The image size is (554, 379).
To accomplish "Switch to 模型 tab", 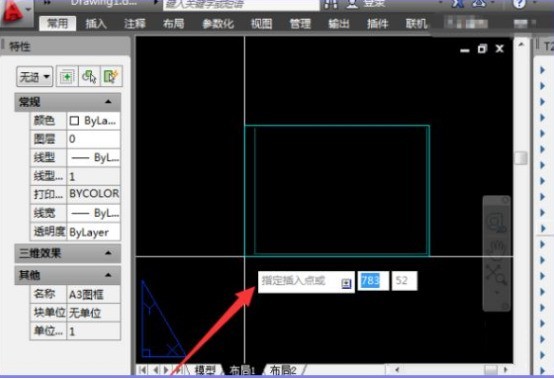I will tap(205, 370).
